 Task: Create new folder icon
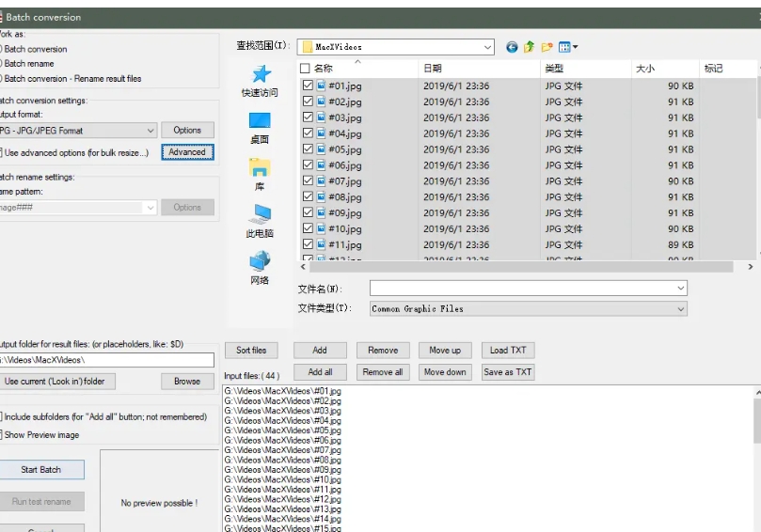coord(547,47)
